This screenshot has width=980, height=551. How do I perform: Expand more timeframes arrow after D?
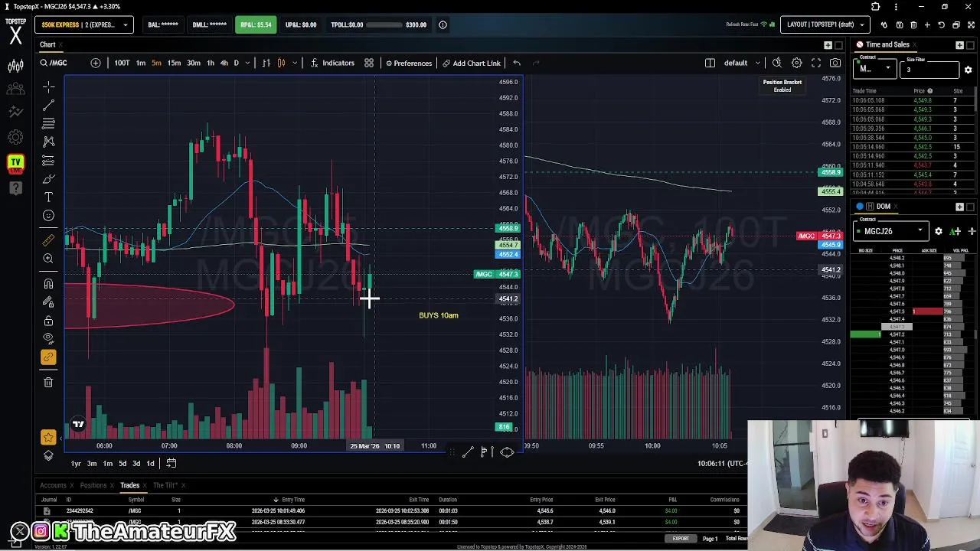click(x=247, y=63)
